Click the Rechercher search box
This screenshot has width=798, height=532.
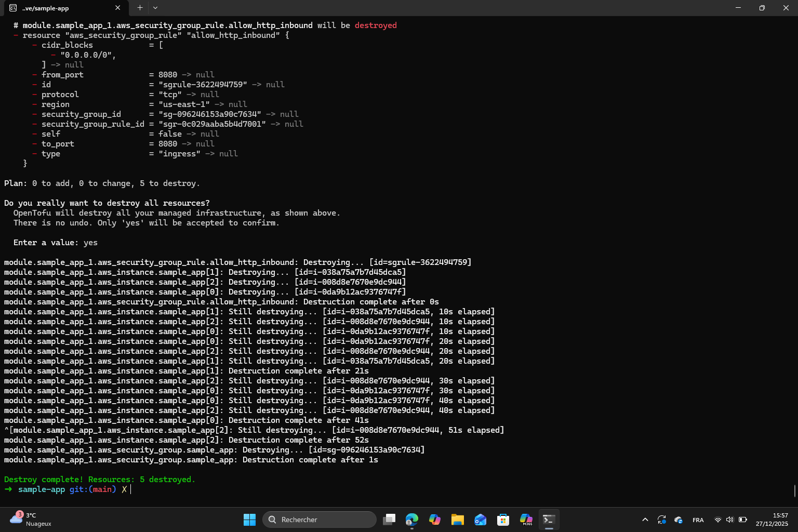(320, 520)
